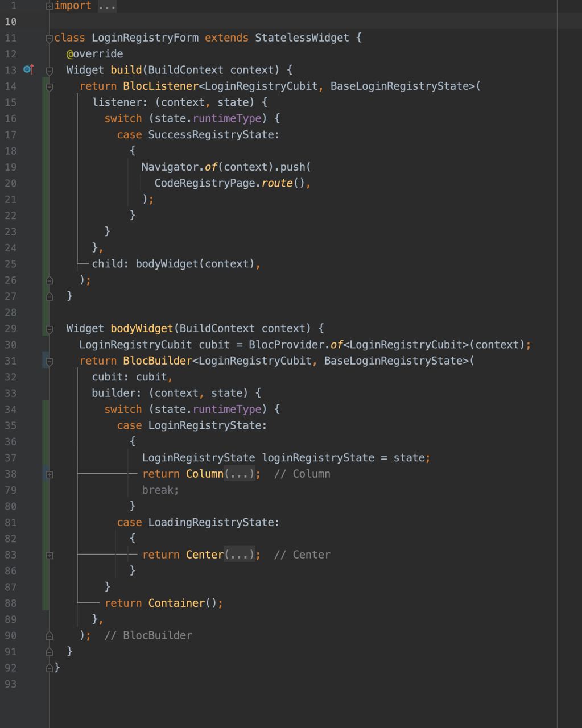The width and height of the screenshot is (582, 728).
Task: Click the bodyWidget method declaration name
Action: (x=142, y=328)
